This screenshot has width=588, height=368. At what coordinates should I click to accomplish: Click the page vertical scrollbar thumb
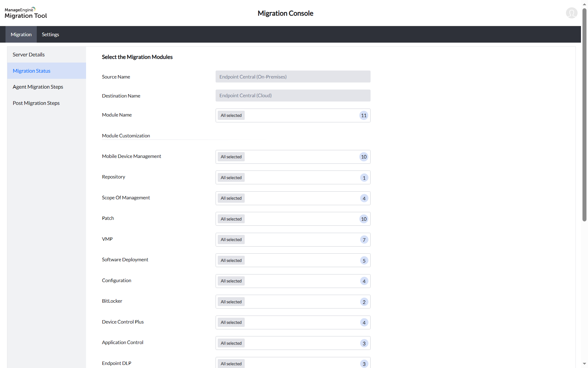click(584, 114)
